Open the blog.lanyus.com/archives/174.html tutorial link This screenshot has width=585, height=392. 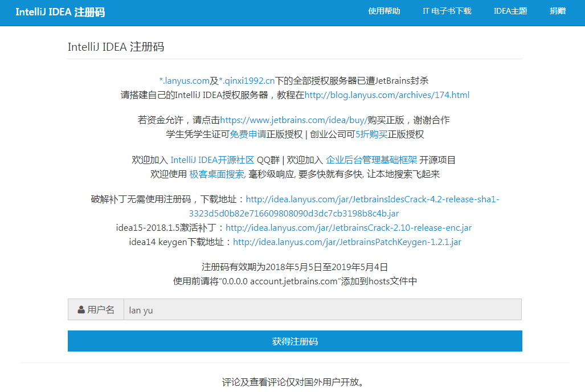point(387,95)
